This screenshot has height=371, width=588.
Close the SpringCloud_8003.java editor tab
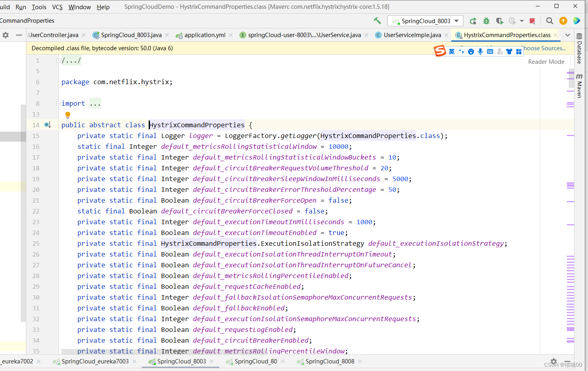click(x=167, y=35)
